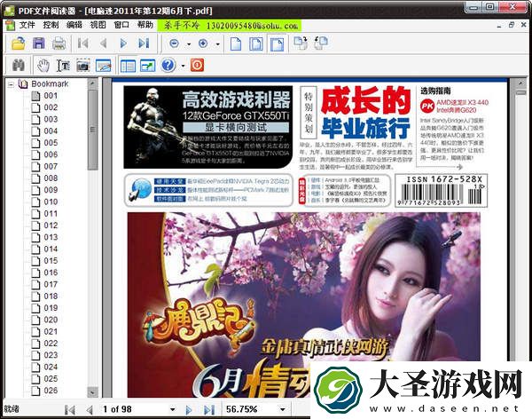Select fit width page view icon
This screenshot has width=532, height=419.
coord(278,44)
